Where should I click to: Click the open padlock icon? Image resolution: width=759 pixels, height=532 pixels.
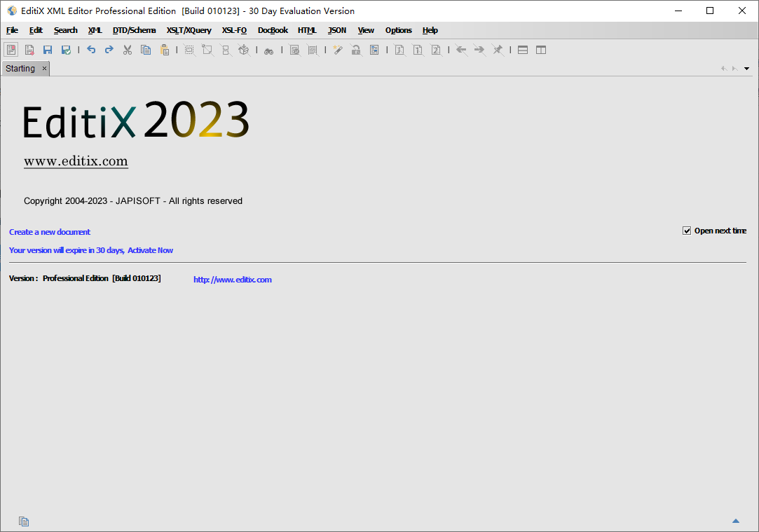356,50
